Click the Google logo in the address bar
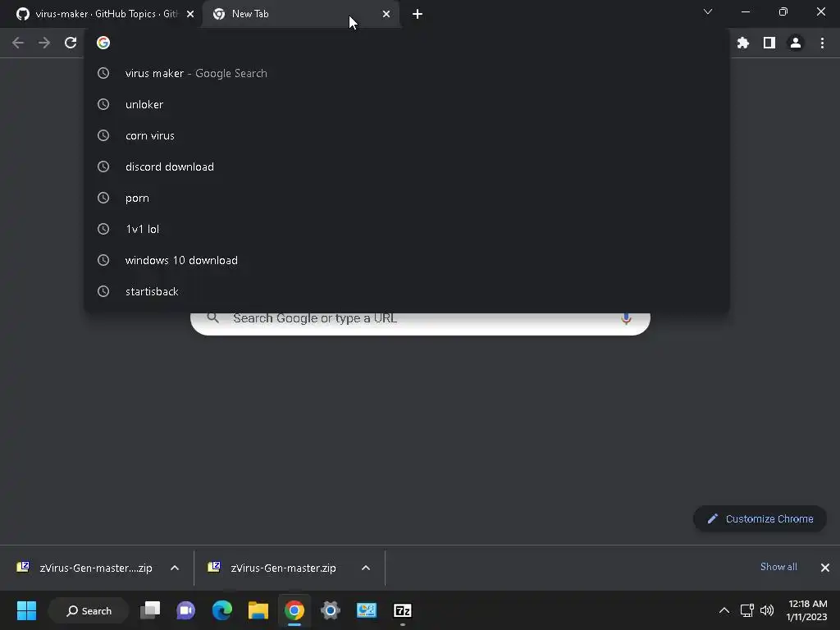840x630 pixels. tap(103, 43)
